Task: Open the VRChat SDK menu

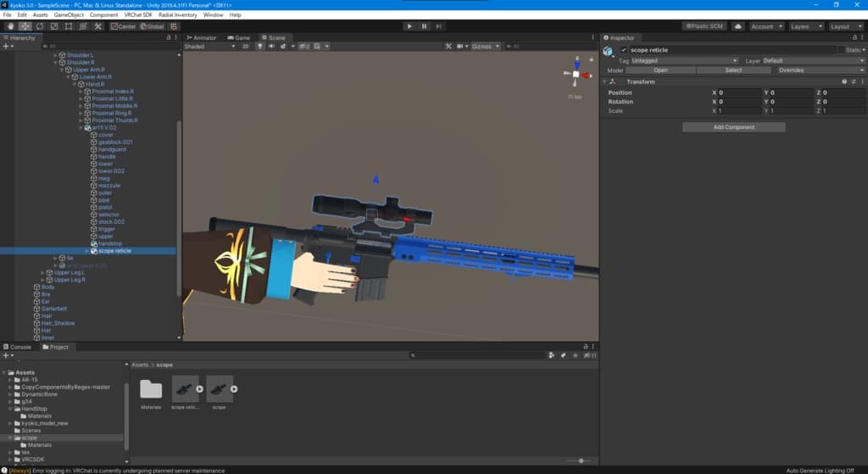Action: [137, 14]
